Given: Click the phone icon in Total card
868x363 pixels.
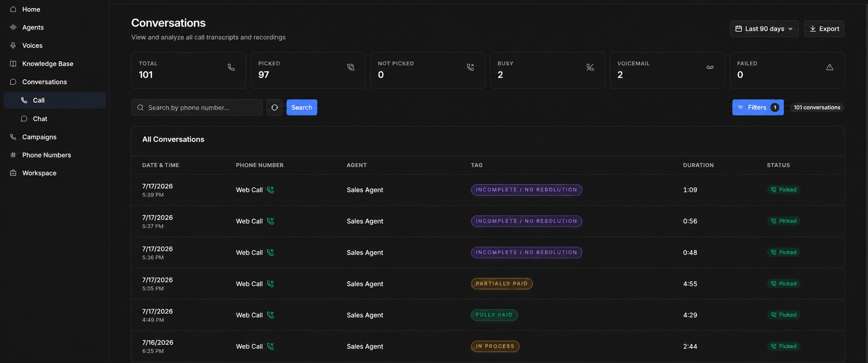Looking at the screenshot, I should (231, 67).
